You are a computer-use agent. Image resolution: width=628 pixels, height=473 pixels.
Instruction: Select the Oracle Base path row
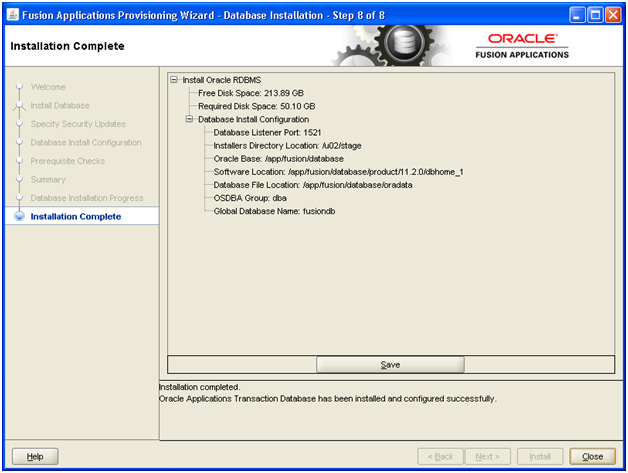[278, 159]
